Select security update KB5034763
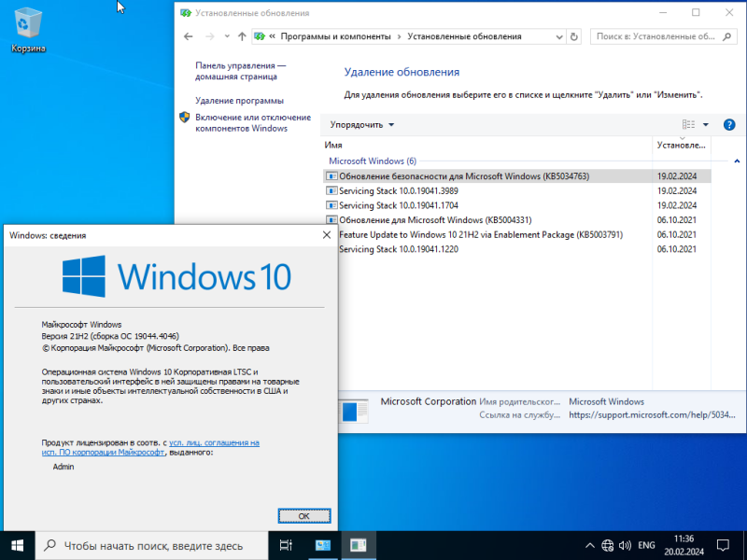Image resolution: width=747 pixels, height=560 pixels. 517,176
